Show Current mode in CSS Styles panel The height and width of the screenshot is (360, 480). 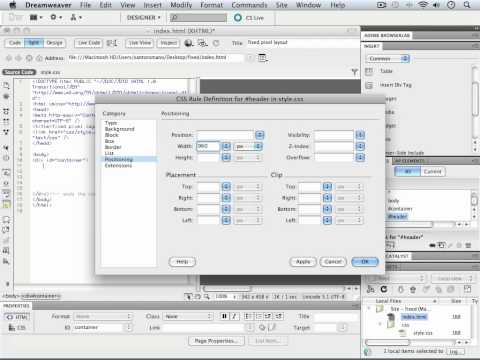433,172
